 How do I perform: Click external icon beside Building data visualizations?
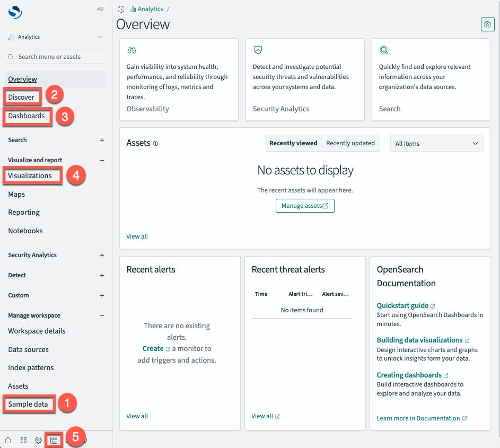point(467,340)
